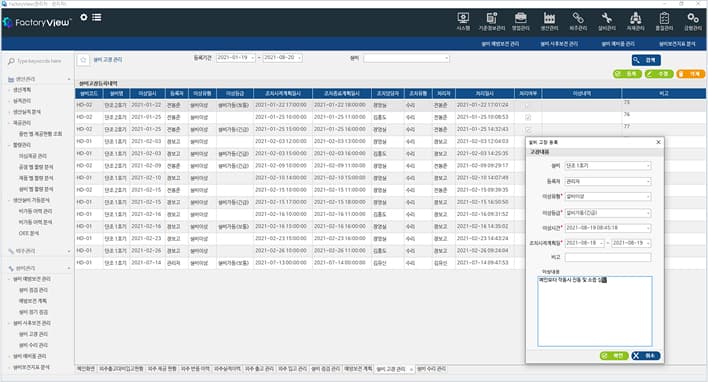The height and width of the screenshot is (382, 708).
Task: Select OEE 분석 in the sidebar tree
Action: click(28, 233)
